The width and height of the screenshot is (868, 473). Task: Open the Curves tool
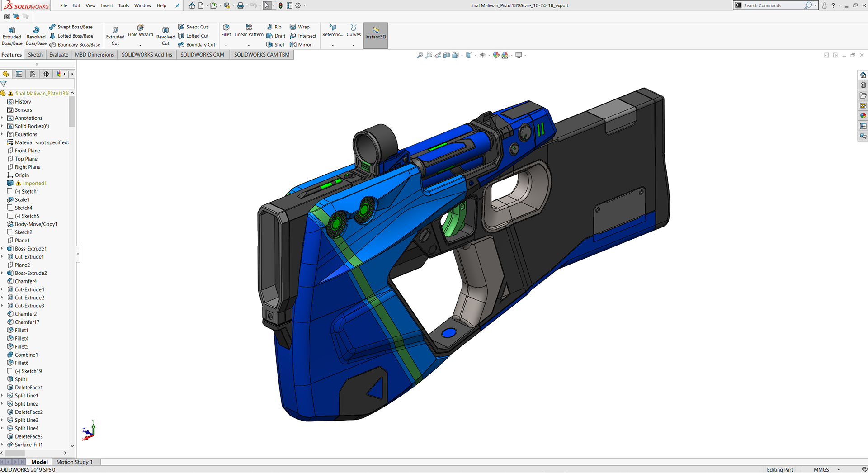[x=354, y=31]
